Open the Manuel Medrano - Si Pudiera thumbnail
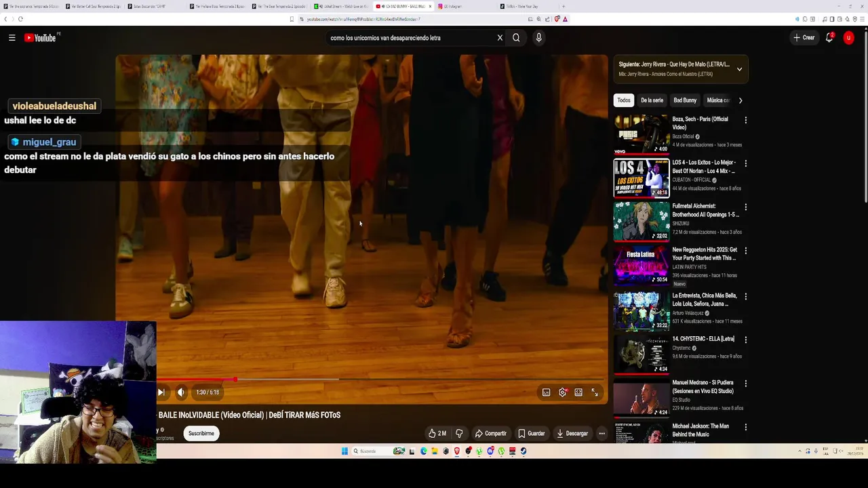This screenshot has height=488, width=868. click(x=642, y=398)
